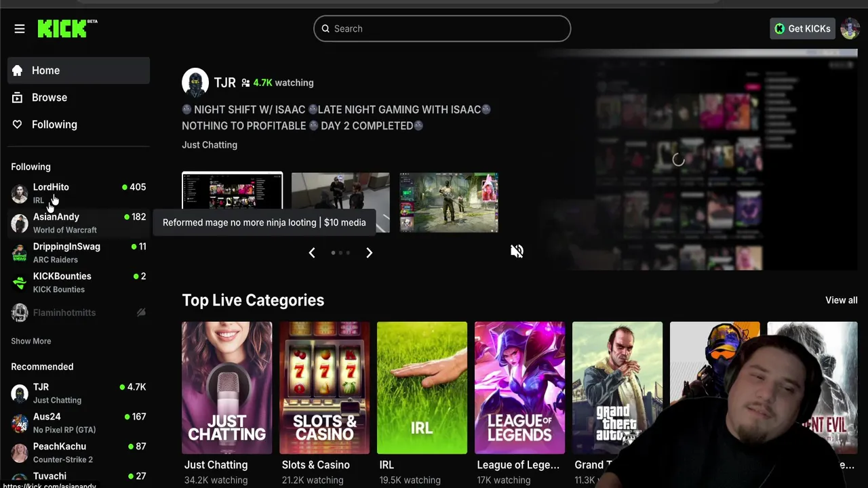
Task: Open the hamburger sidebar menu
Action: [19, 28]
